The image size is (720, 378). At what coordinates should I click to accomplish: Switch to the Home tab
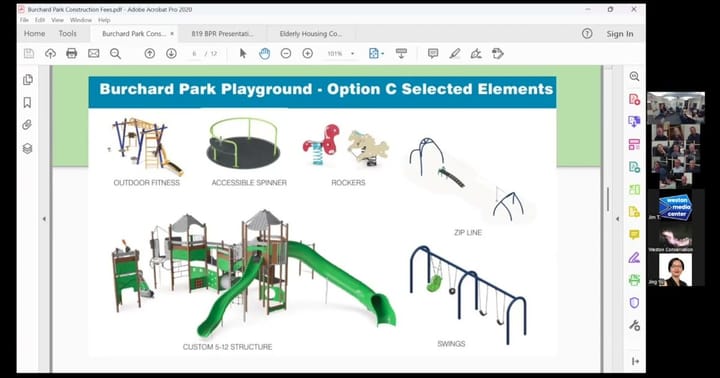34,34
